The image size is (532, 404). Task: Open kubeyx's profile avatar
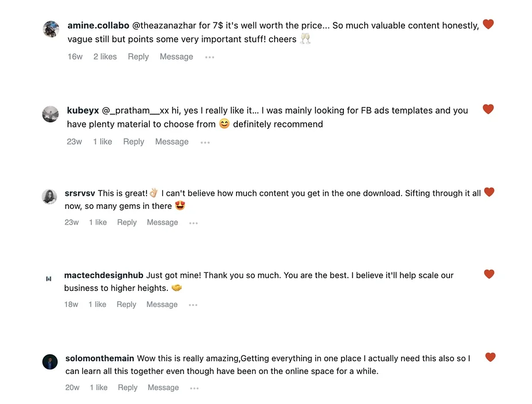(x=50, y=114)
